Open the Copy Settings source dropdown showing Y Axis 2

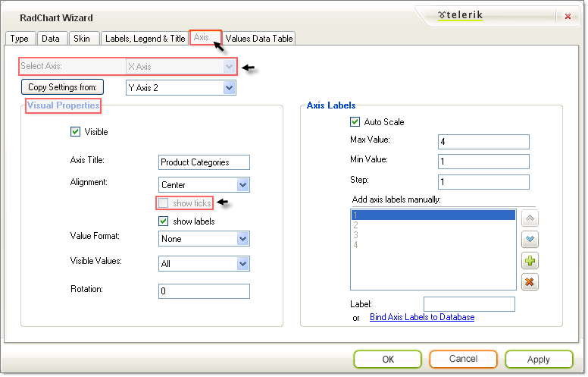[x=181, y=88]
